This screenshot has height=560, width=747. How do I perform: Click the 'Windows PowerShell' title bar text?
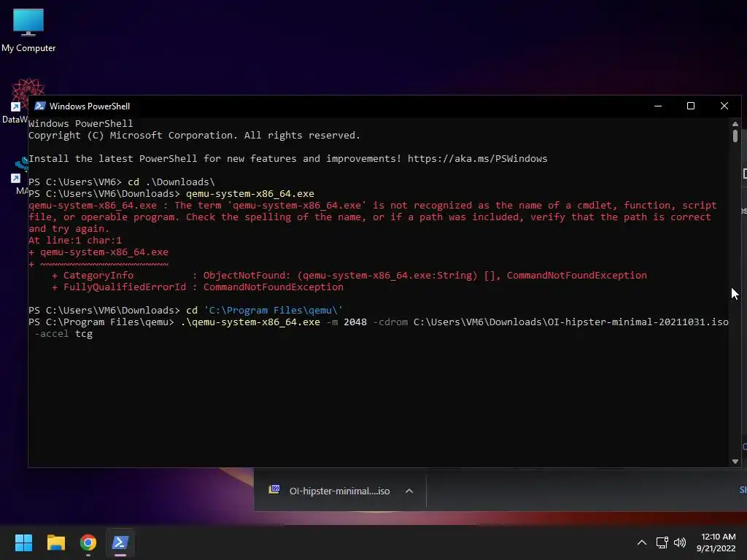click(90, 106)
